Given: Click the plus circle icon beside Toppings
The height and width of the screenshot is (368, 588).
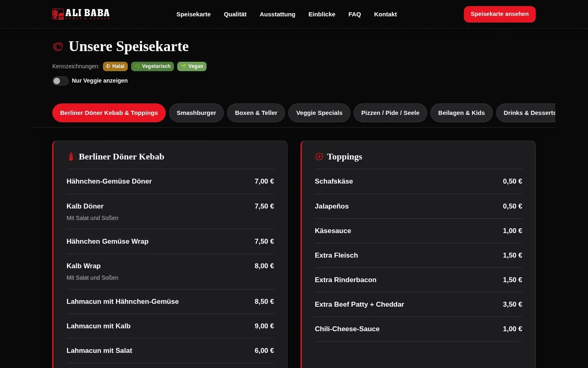Looking at the screenshot, I should 319,157.
